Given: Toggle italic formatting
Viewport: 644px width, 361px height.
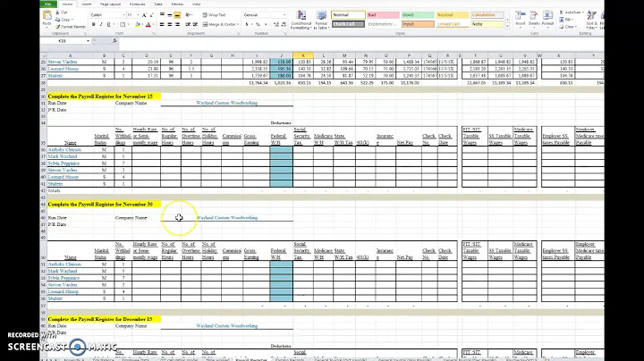Looking at the screenshot, I should click(x=101, y=25).
